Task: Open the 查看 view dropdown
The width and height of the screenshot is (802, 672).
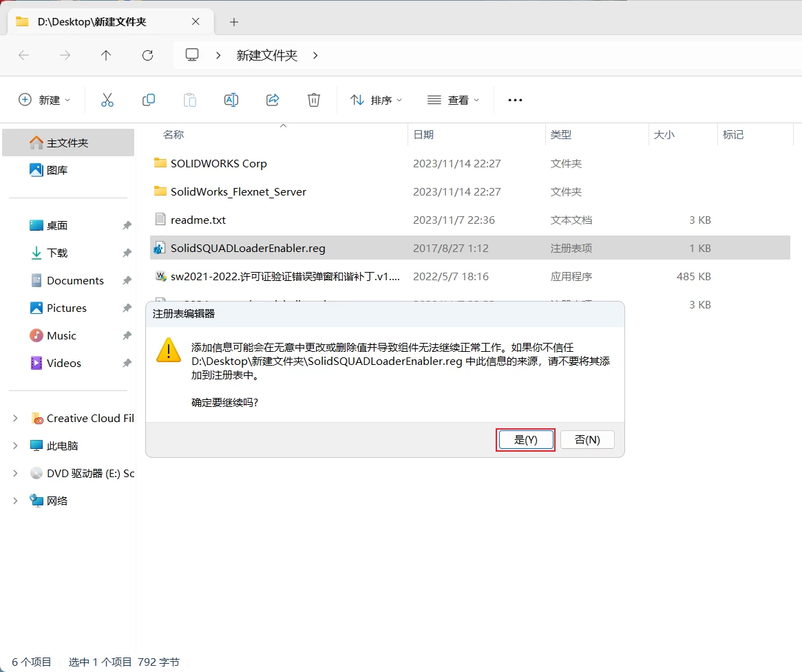Action: click(x=453, y=100)
